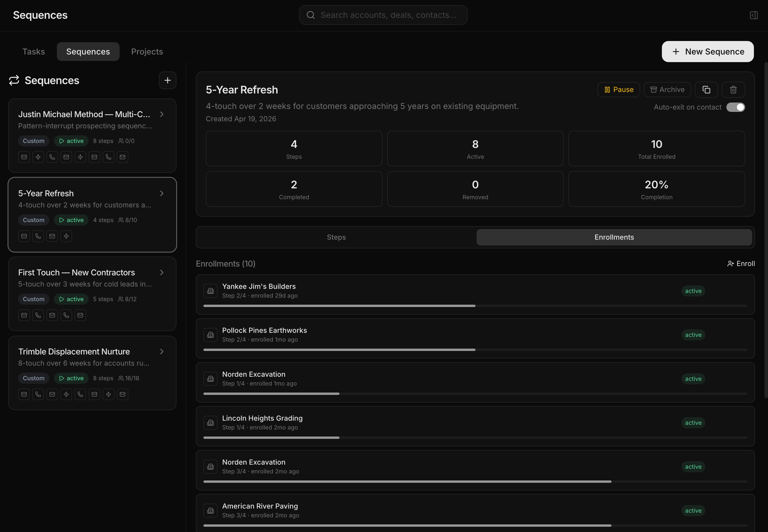
Task: Select the Enrollments tab
Action: point(614,237)
